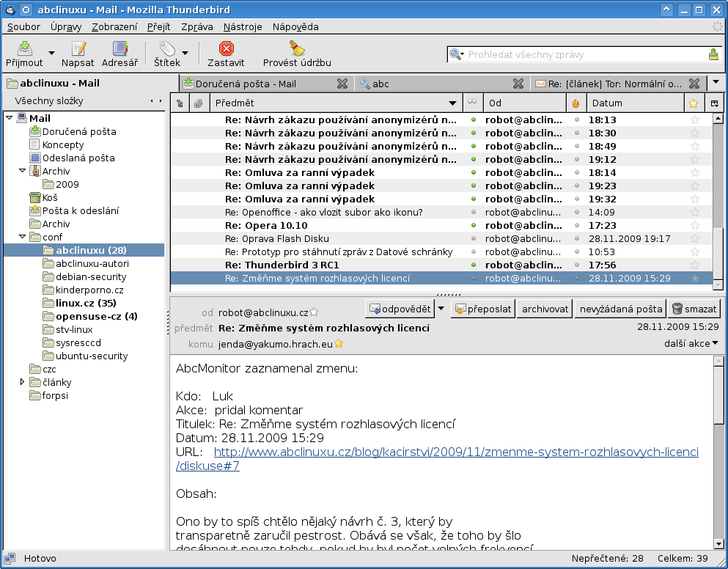This screenshot has height=569, width=728.
Task: Open the Úpravy menu
Action: click(x=66, y=27)
